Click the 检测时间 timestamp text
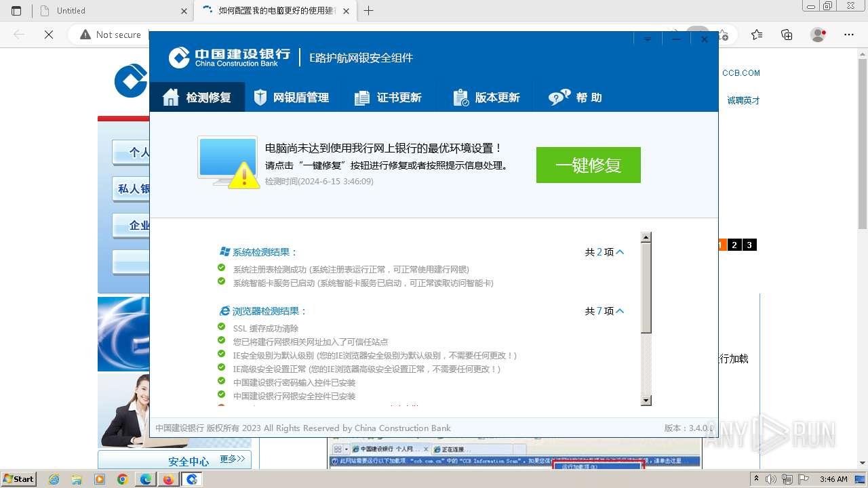 click(x=319, y=182)
